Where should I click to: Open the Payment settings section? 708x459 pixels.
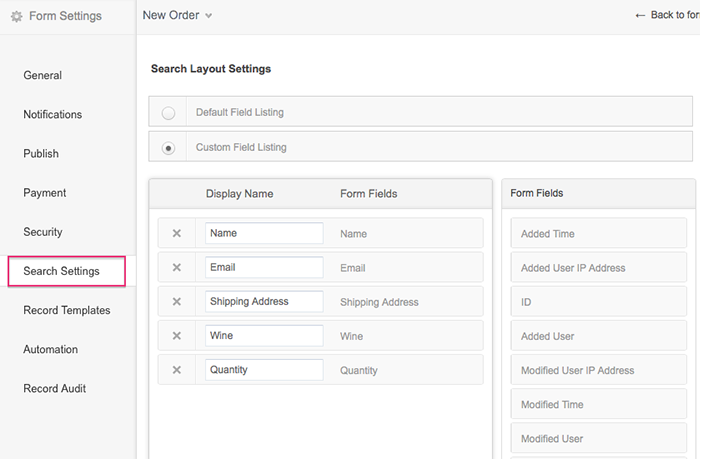pos(45,193)
